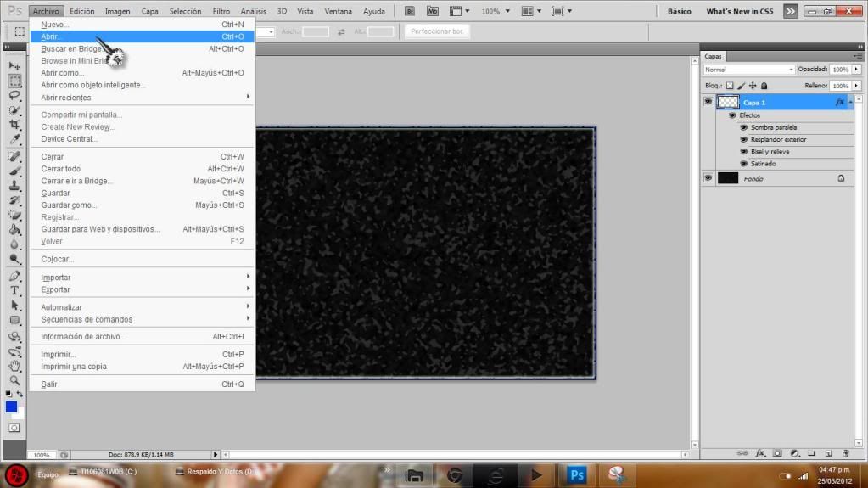Viewport: 868px width, 488px height.
Task: Open the Opacidad slider arrow
Action: pyautogui.click(x=856, y=70)
